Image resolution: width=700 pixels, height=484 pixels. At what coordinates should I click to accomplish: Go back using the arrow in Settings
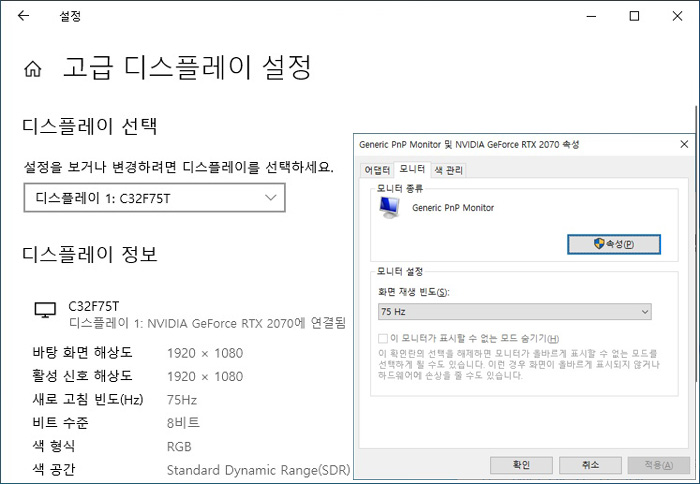click(23, 16)
